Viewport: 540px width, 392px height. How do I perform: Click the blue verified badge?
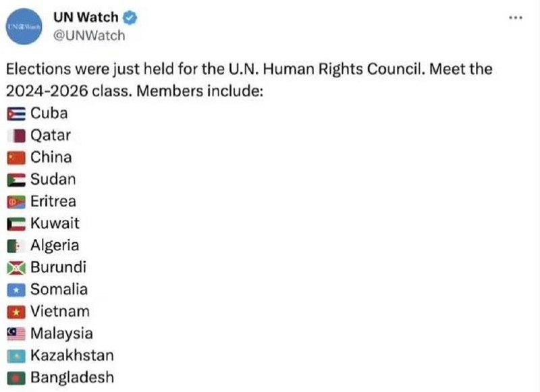tap(130, 18)
